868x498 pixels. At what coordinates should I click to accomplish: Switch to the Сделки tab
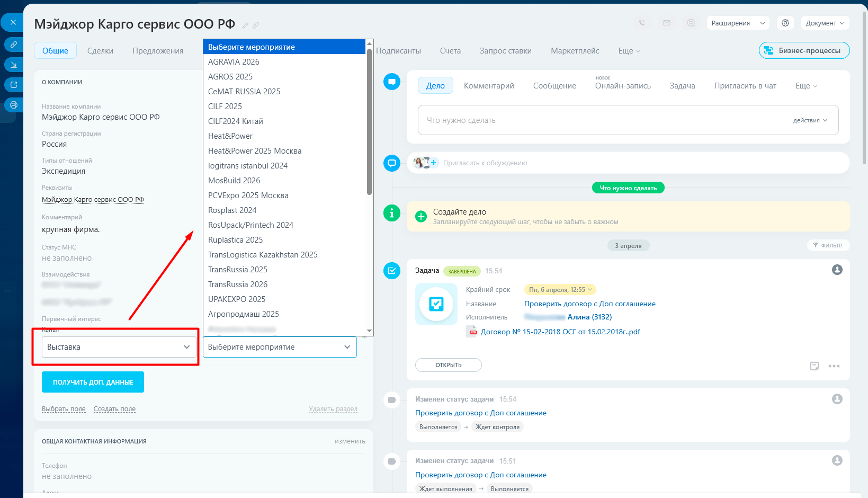click(100, 51)
